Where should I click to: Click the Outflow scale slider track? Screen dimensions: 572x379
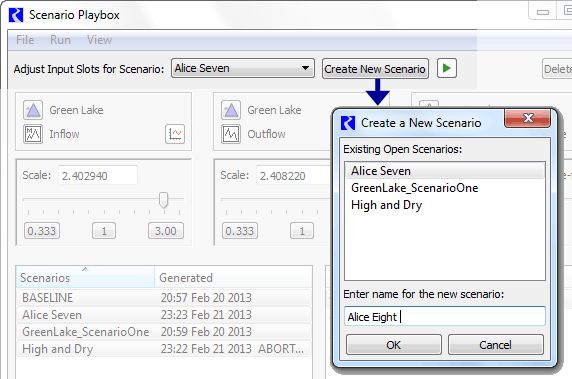(275, 200)
